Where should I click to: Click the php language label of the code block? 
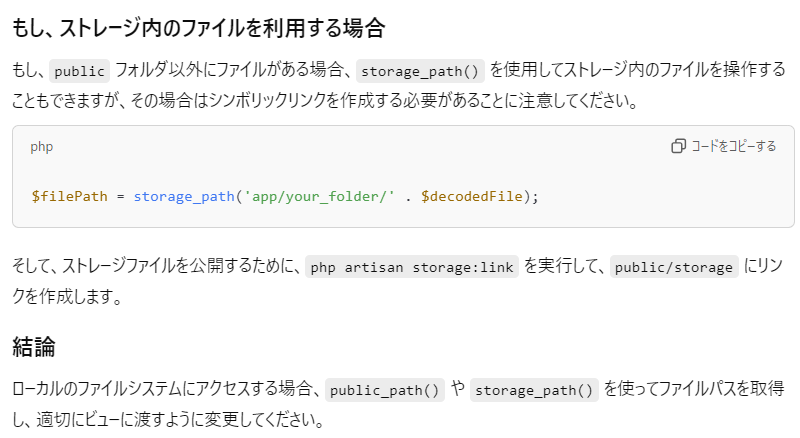(42, 146)
